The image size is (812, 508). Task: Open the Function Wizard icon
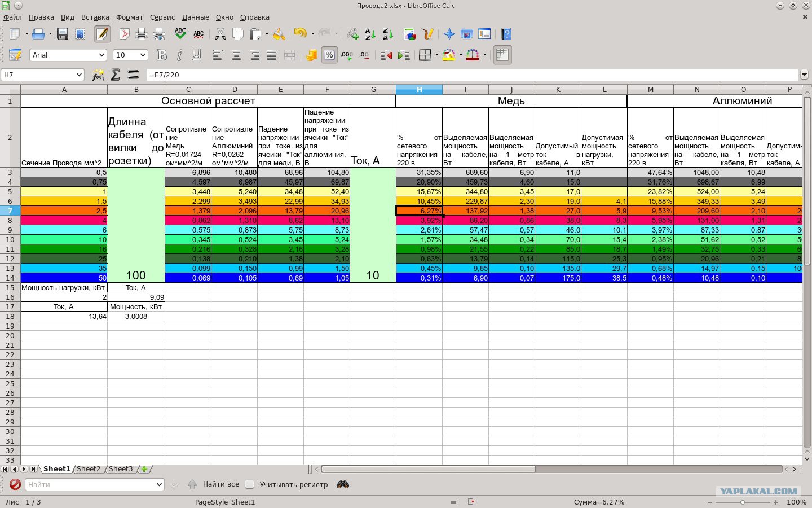coord(98,75)
